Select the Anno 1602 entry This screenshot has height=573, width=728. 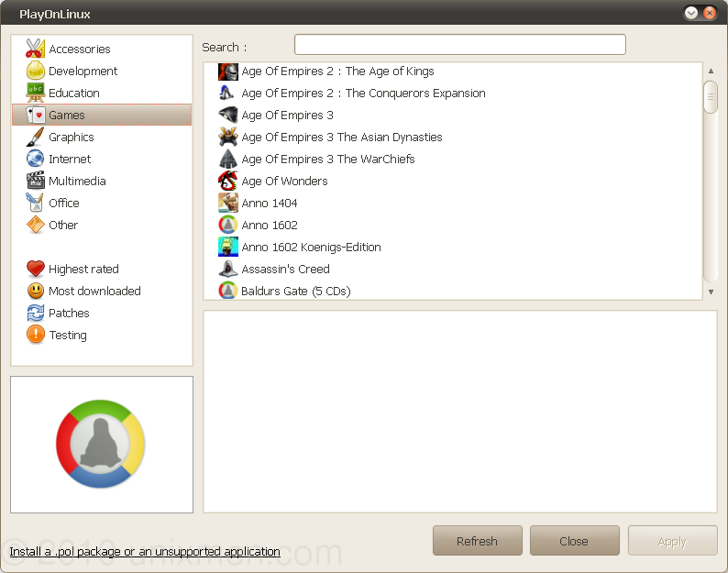click(x=453, y=225)
